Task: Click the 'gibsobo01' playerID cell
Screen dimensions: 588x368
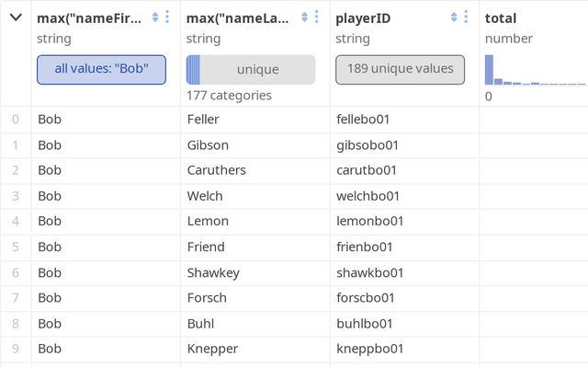Action: [367, 144]
